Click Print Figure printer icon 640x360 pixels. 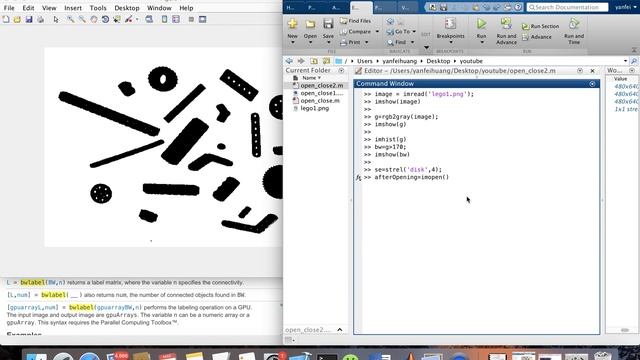pos(40,19)
